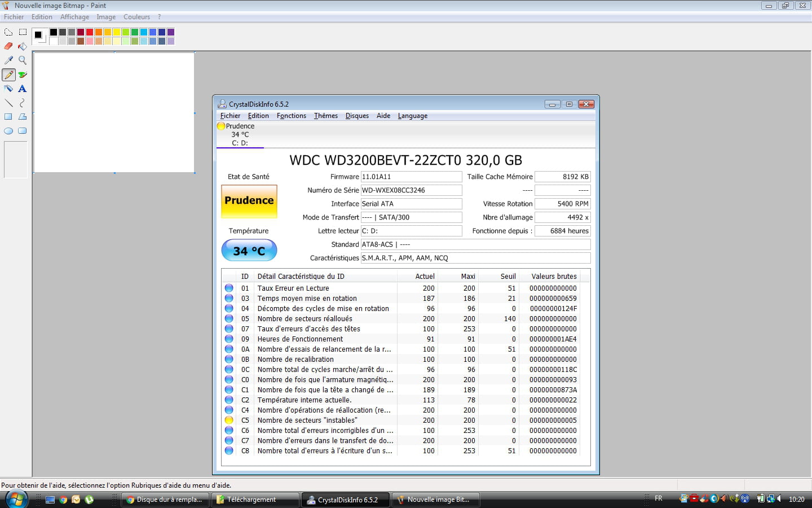This screenshot has height=508, width=812.
Task: Pick the Eraser tool in Paint
Action: (8, 46)
